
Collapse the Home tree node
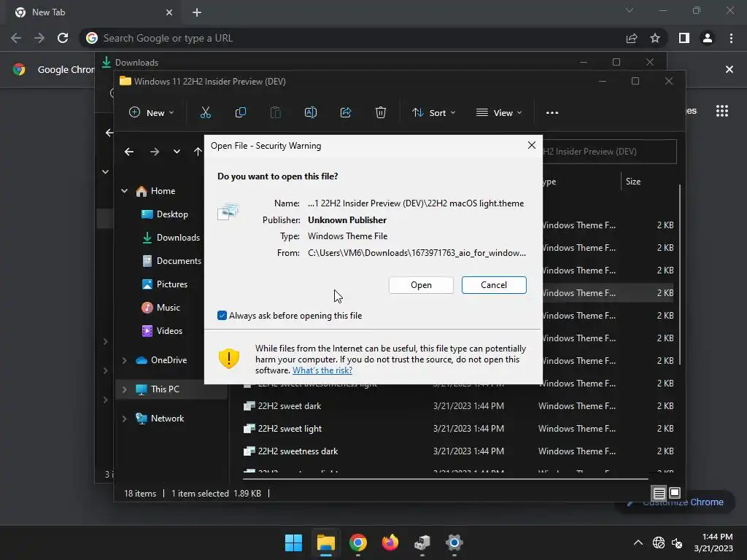point(124,191)
